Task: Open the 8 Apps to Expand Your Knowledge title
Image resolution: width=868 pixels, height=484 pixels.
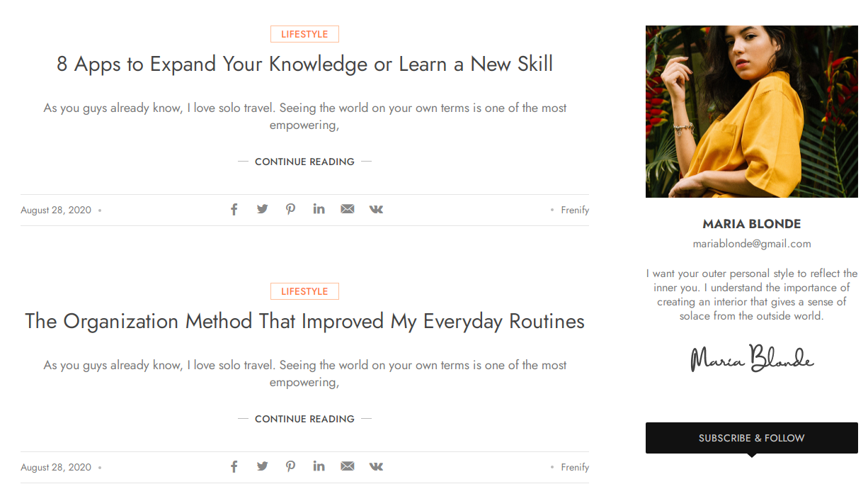Action: pyautogui.click(x=304, y=64)
